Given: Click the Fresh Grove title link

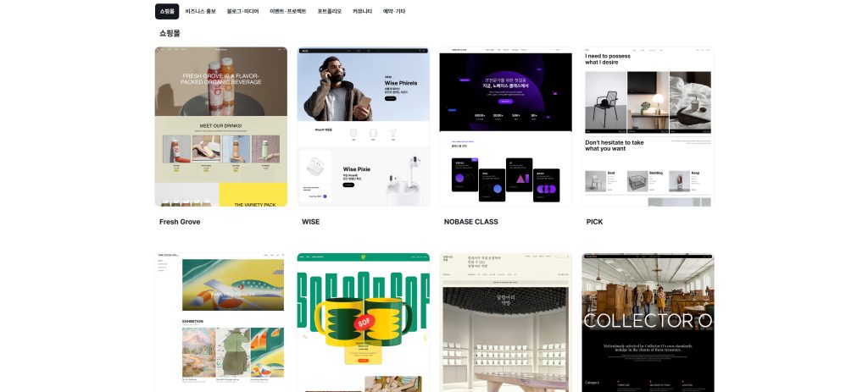Looking at the screenshot, I should coord(179,222).
